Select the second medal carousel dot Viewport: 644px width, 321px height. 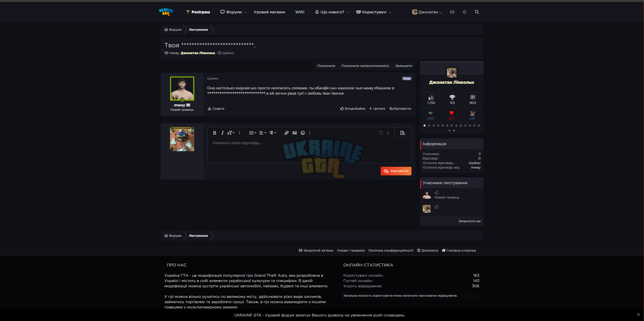tap(429, 126)
